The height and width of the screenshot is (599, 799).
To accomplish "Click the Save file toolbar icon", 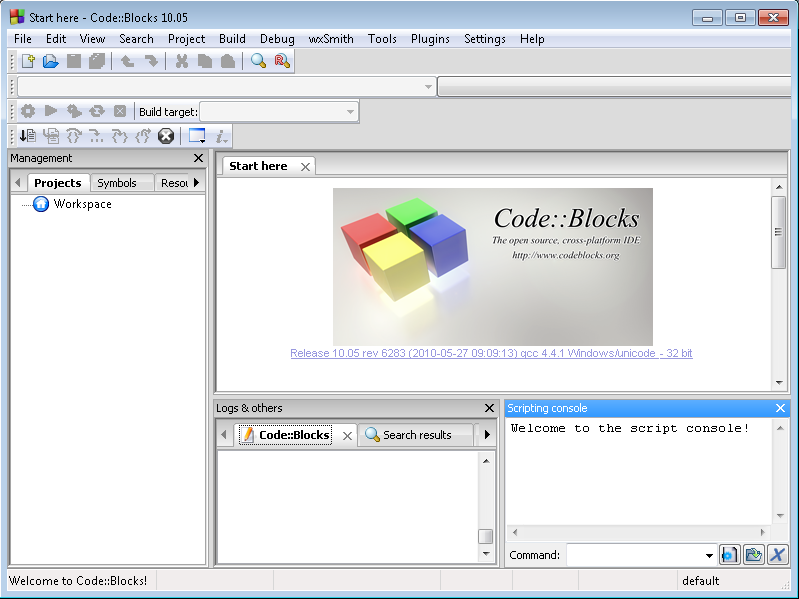I will coord(74,61).
